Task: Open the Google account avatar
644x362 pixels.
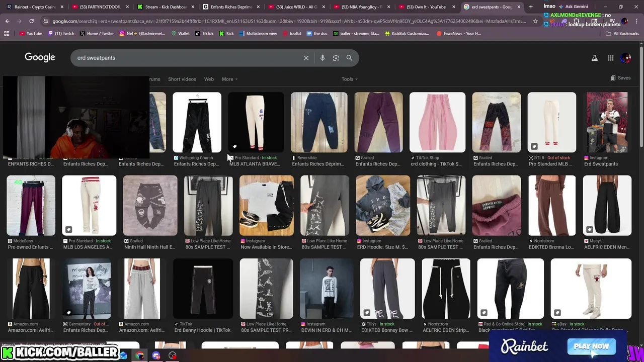Action: pos(626,58)
